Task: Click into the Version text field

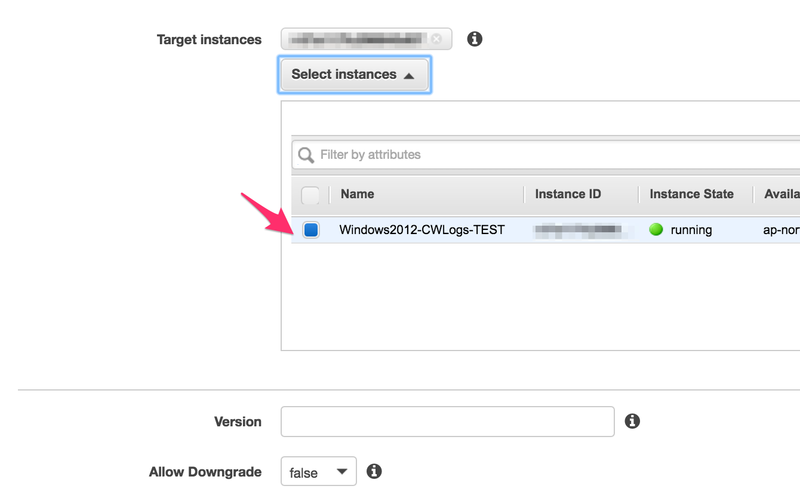Action: 447,421
